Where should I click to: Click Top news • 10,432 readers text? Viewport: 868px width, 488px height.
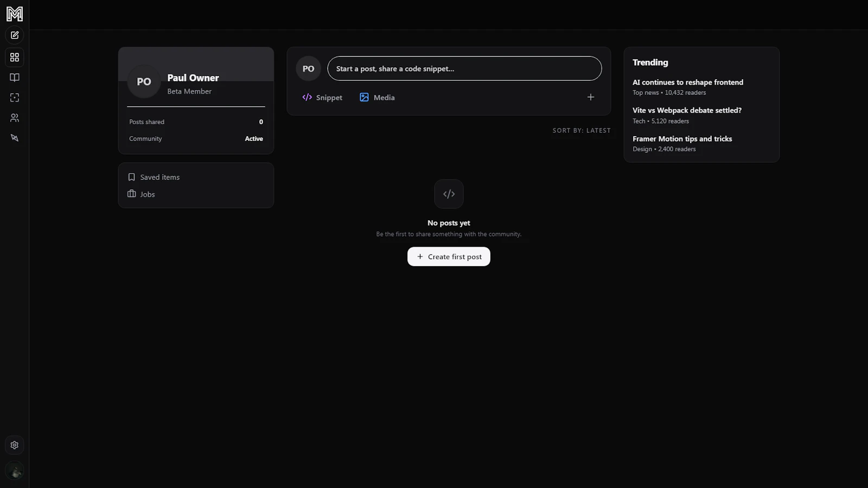tap(669, 93)
